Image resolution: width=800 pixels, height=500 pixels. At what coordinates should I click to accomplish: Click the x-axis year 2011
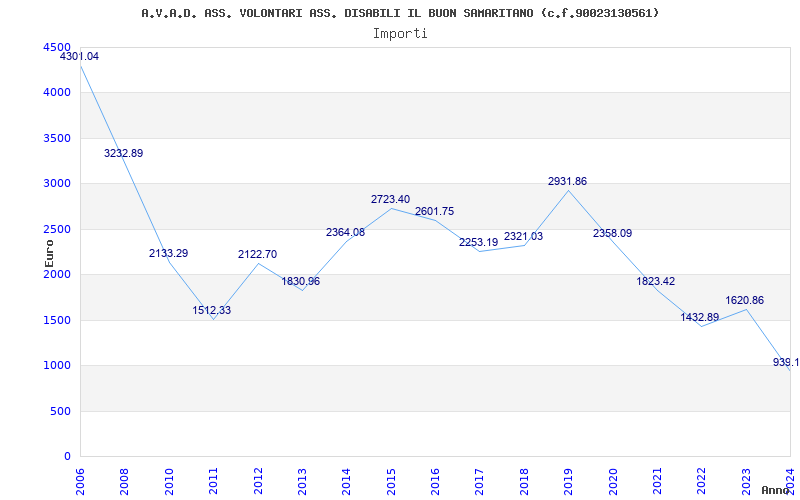[213, 481]
